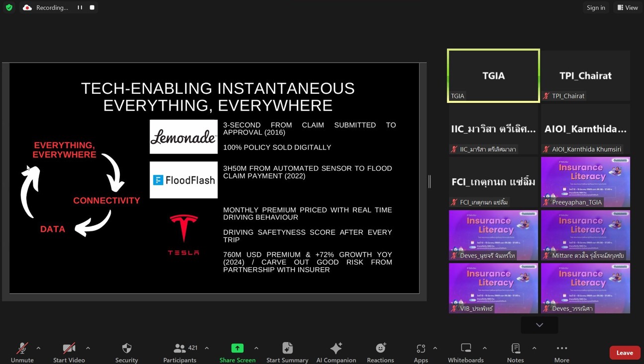Image resolution: width=644 pixels, height=364 pixels.
Task: Open the Reactions menu
Action: point(381,353)
